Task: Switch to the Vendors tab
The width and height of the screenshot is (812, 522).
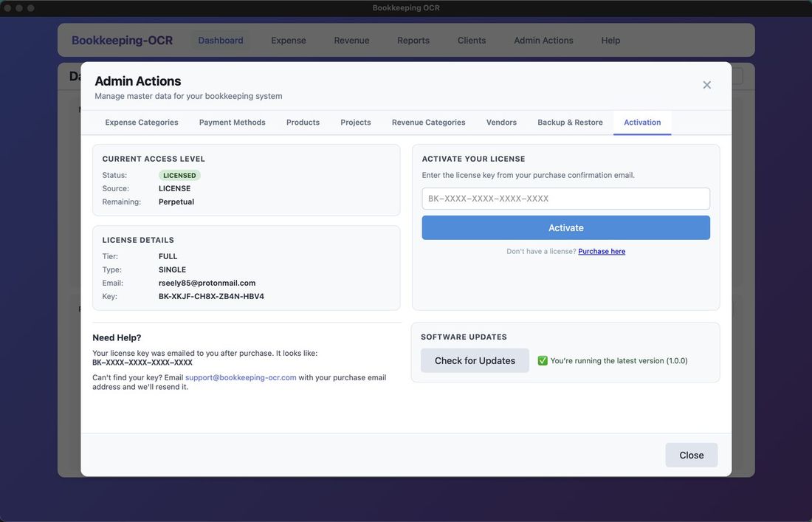Action: (x=501, y=123)
